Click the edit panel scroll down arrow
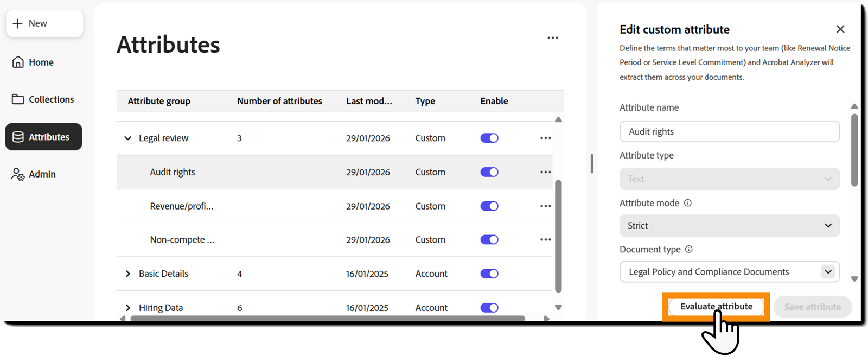Screen dimensions: 868x355 (x=854, y=279)
